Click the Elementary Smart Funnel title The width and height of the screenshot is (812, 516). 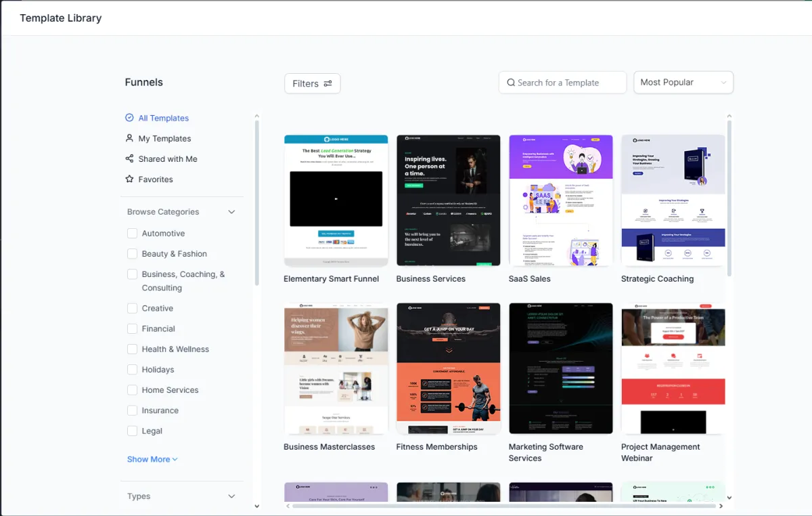(332, 279)
